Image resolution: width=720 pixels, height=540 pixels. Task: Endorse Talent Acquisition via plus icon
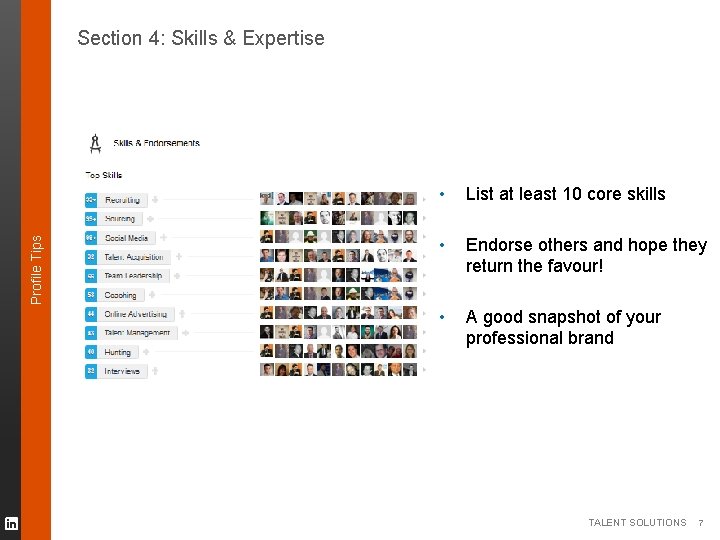179,257
